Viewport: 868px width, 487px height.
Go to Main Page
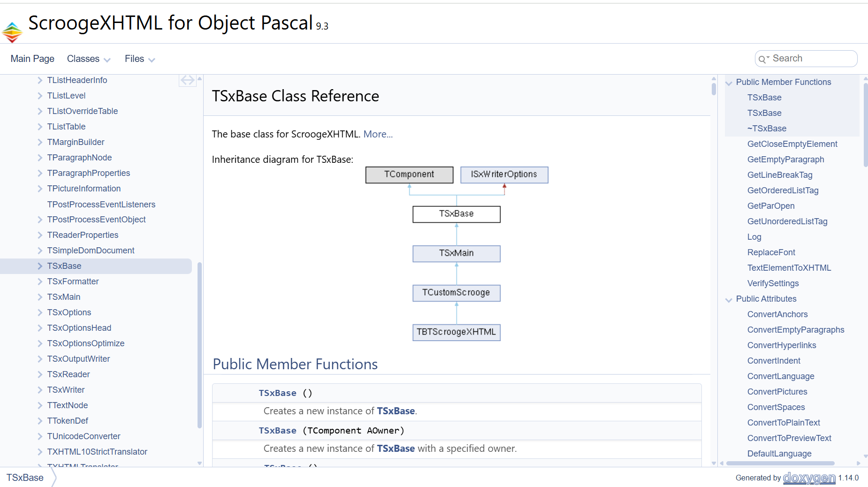(x=32, y=59)
